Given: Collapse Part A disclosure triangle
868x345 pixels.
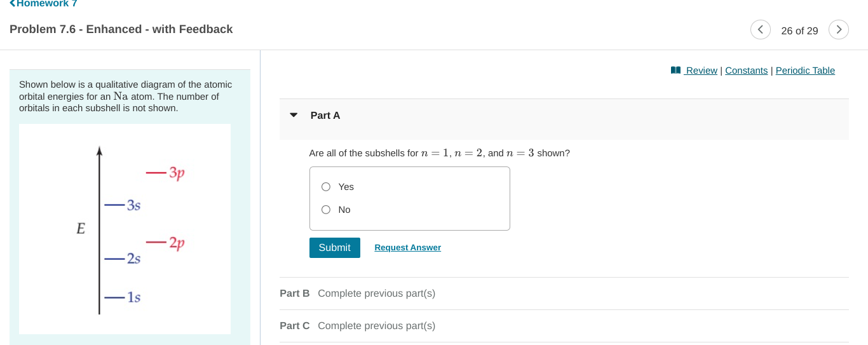Looking at the screenshot, I should (x=294, y=116).
